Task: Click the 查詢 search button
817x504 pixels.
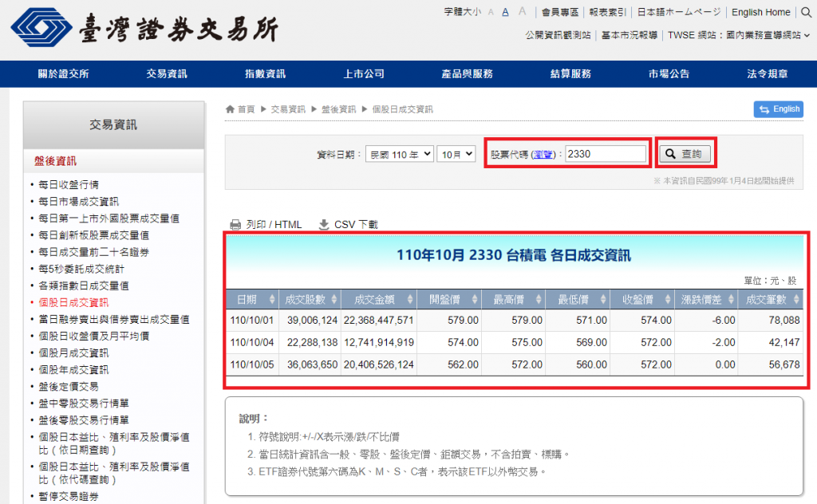Action: point(685,154)
